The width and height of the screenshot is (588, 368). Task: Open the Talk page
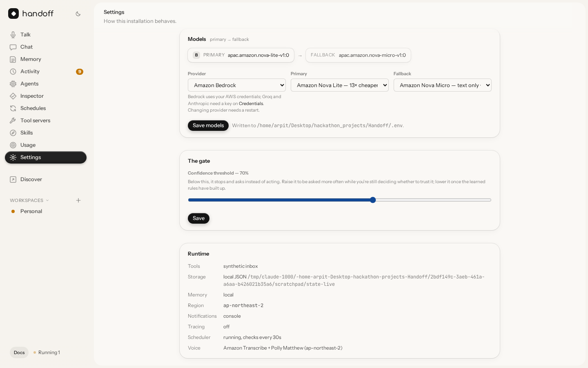(46, 35)
